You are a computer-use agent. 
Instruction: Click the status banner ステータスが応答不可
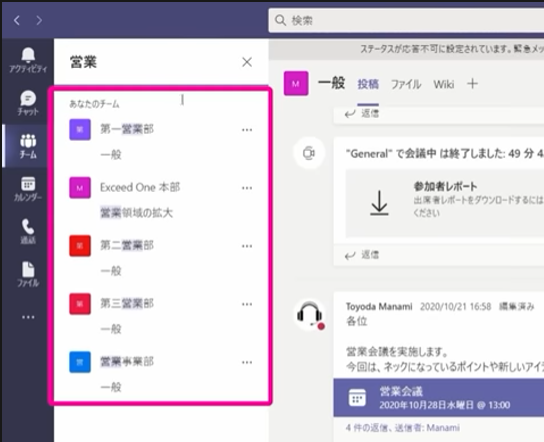point(452,49)
